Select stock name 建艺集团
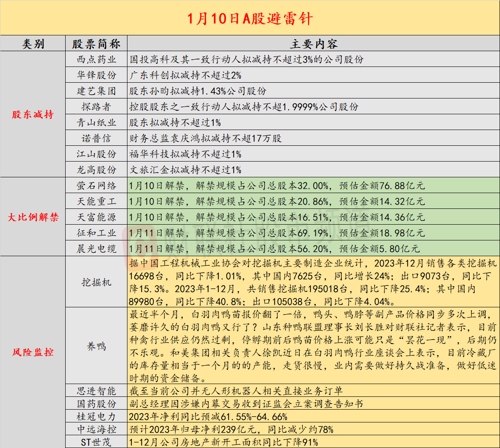Viewport: 500px width, 448px height. pyautogui.click(x=96, y=91)
